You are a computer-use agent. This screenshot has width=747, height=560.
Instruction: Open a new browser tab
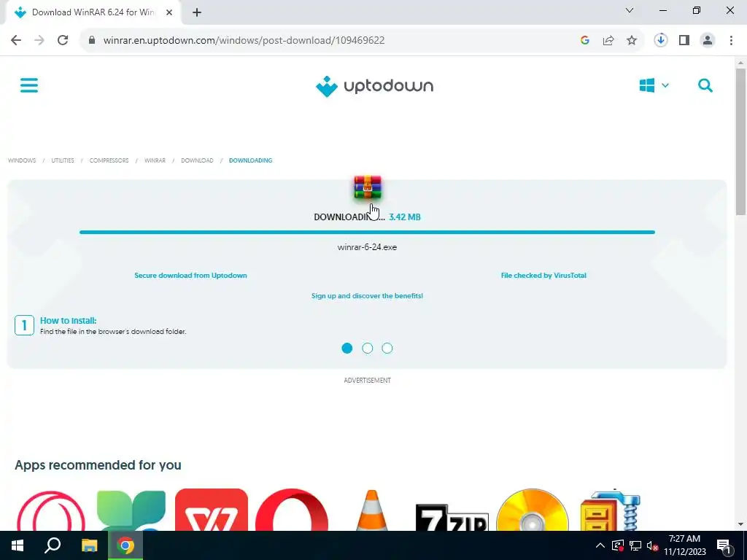(x=197, y=12)
